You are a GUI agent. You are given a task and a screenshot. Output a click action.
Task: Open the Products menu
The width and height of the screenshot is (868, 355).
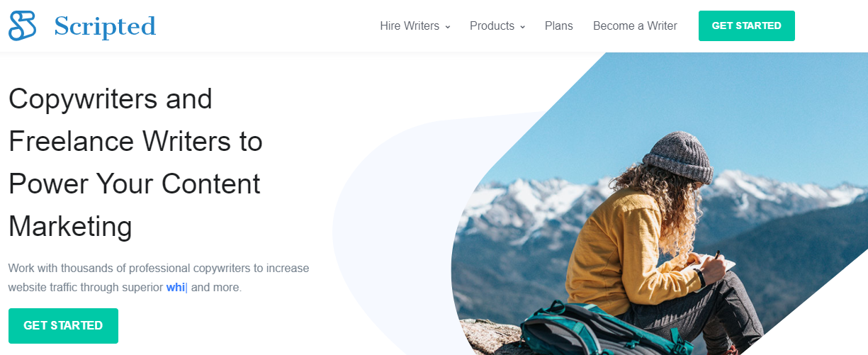pos(492,26)
